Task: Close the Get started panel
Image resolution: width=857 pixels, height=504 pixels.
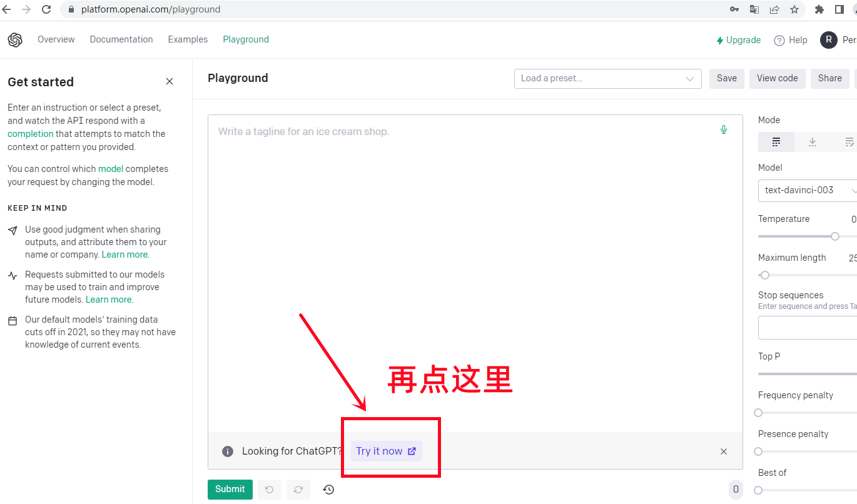Action: pos(170,81)
